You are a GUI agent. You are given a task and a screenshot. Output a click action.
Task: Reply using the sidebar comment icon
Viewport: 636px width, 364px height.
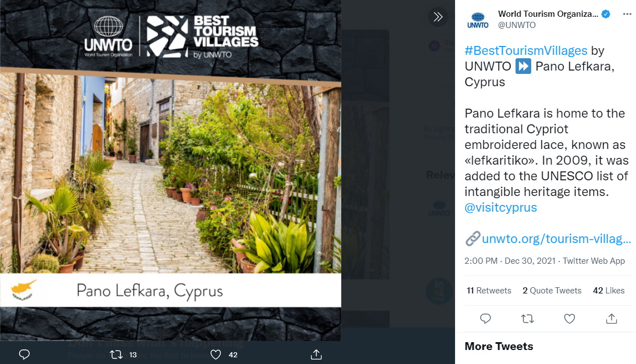pyautogui.click(x=485, y=319)
